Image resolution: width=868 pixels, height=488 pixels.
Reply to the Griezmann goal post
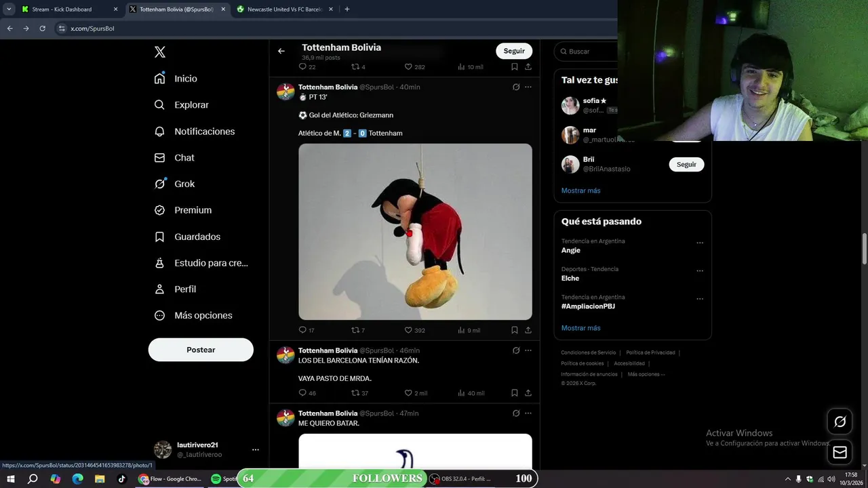click(x=307, y=330)
